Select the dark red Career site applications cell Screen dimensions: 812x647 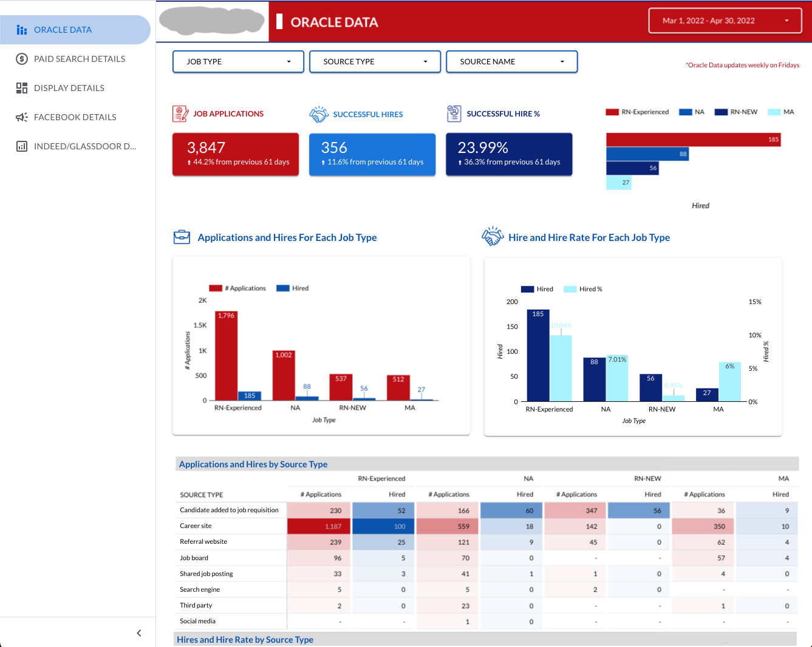pyautogui.click(x=318, y=526)
